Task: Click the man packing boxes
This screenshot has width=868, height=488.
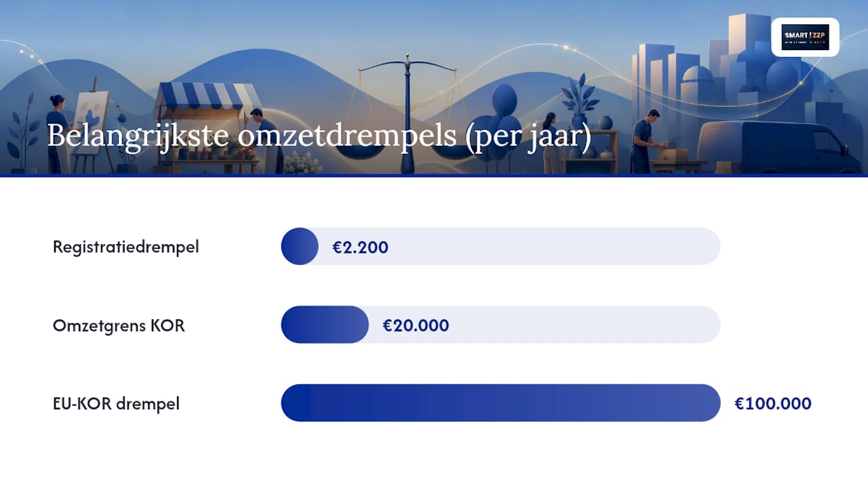Action: 644,141
